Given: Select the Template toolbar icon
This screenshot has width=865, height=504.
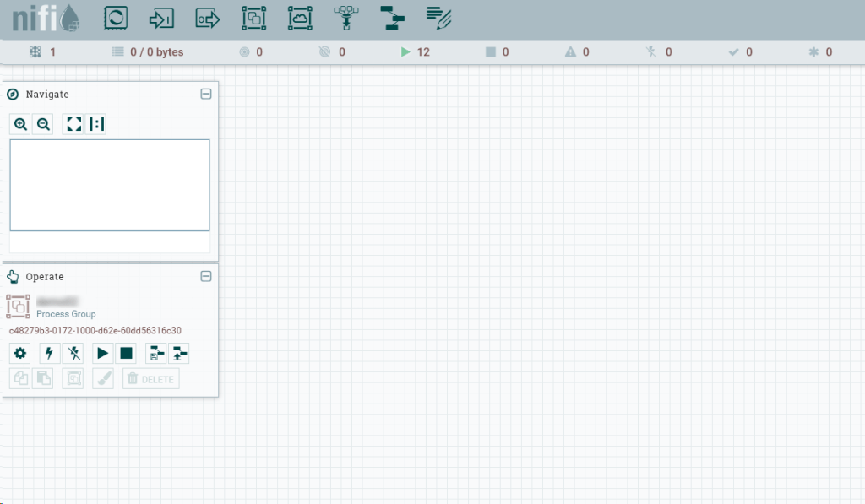Looking at the screenshot, I should click(392, 18).
